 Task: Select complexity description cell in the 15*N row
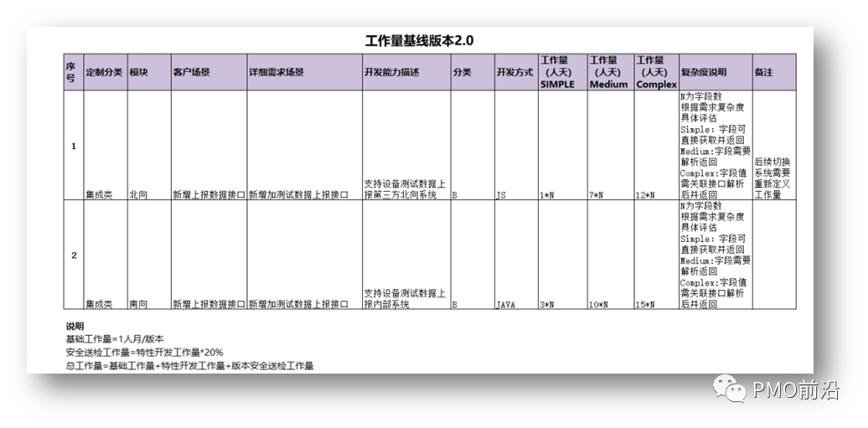coord(716,255)
